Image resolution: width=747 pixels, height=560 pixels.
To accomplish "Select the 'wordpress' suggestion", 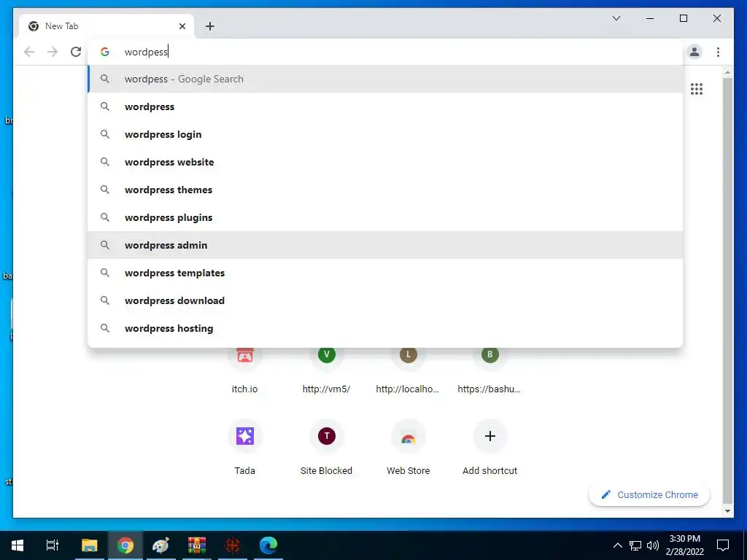I will click(x=385, y=106).
